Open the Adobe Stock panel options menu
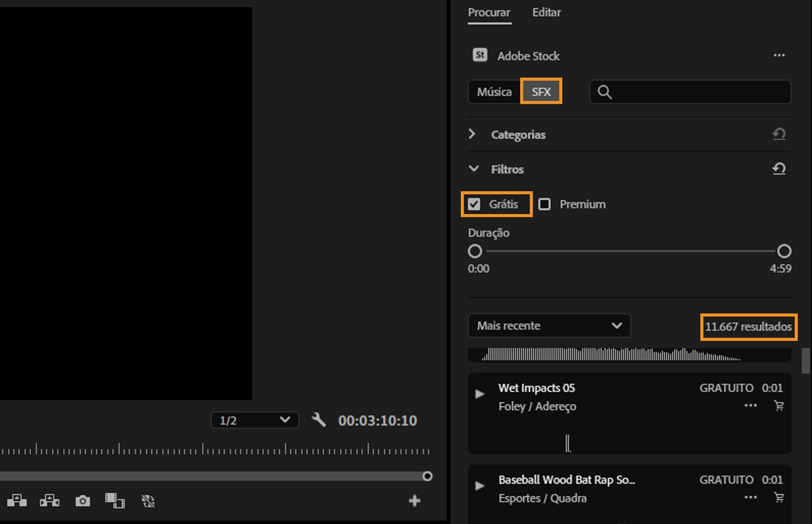 tap(780, 56)
